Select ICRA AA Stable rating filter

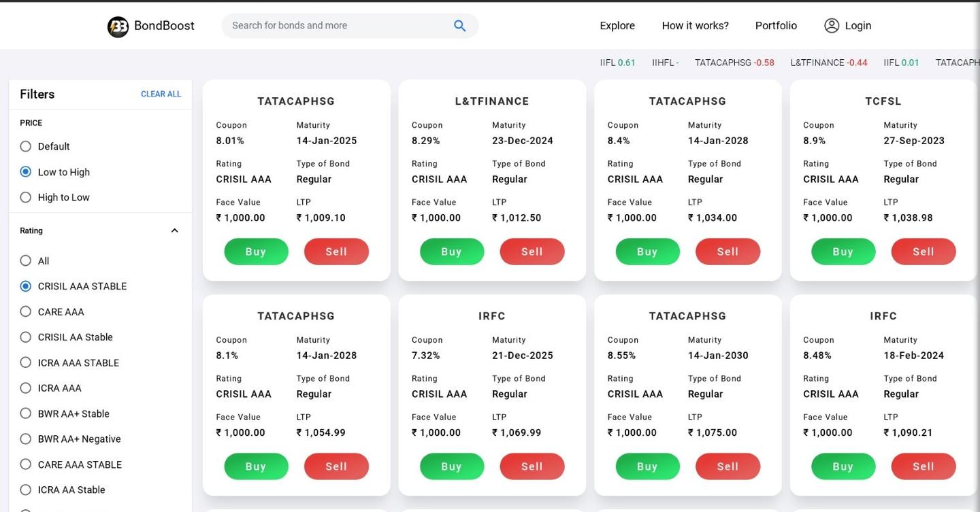26,490
